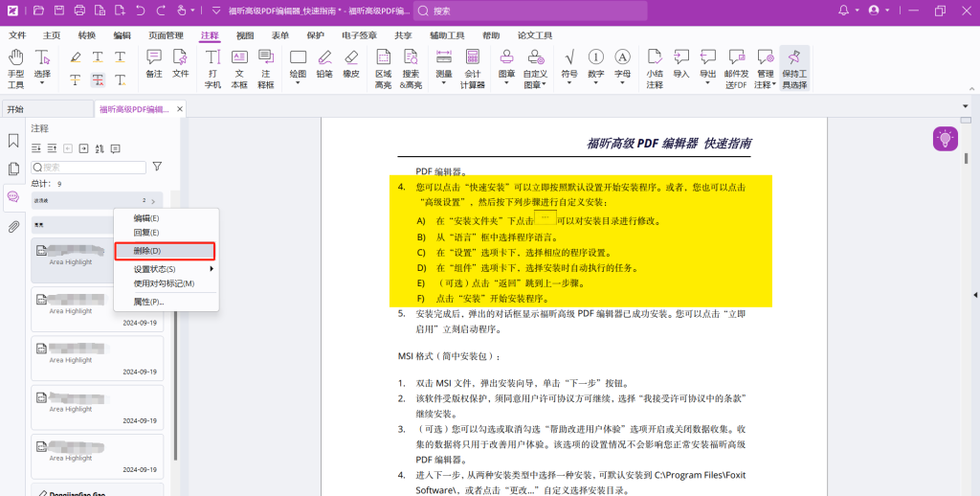Open the Bookmarks panel in left sidebar

(13, 141)
